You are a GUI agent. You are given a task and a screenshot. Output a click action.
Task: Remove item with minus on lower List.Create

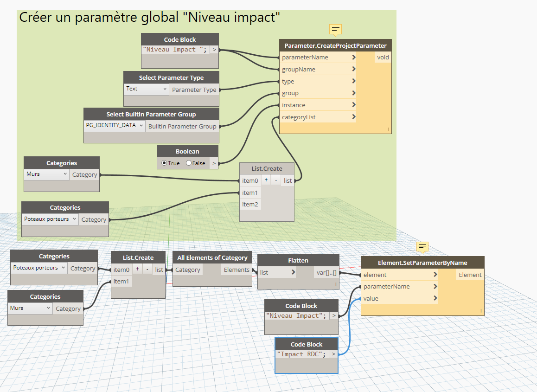147,270
